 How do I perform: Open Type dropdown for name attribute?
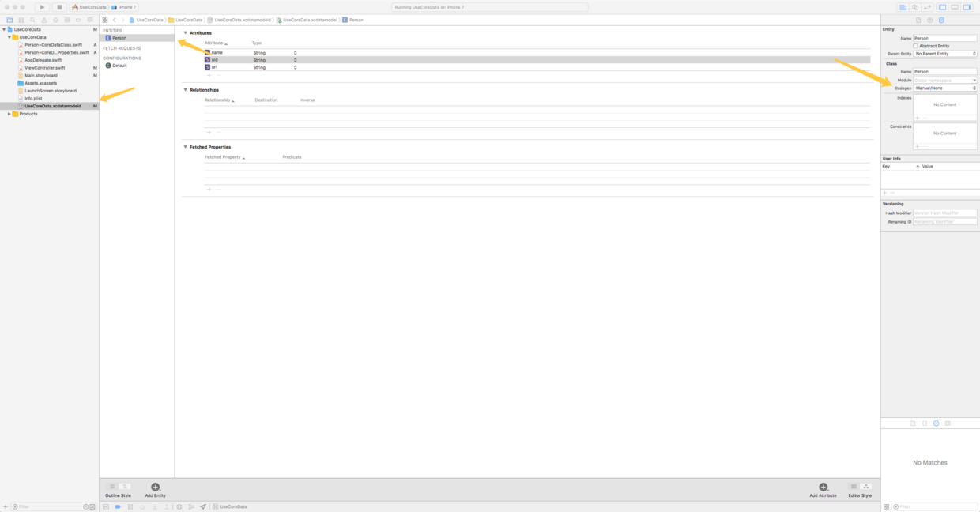(x=275, y=52)
